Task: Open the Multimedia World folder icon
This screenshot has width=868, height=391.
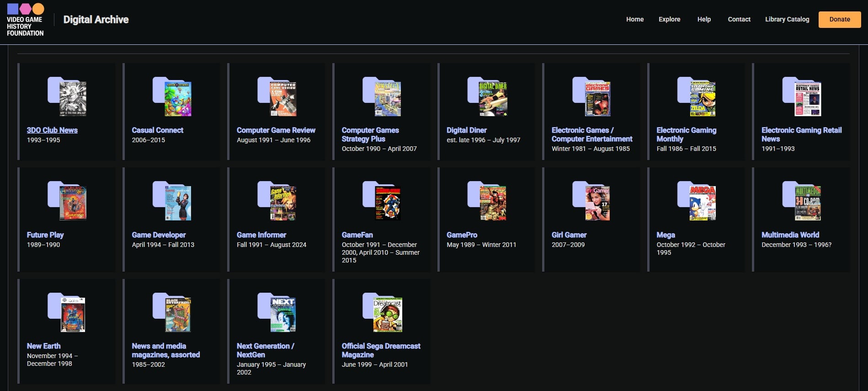Action: click(x=802, y=201)
